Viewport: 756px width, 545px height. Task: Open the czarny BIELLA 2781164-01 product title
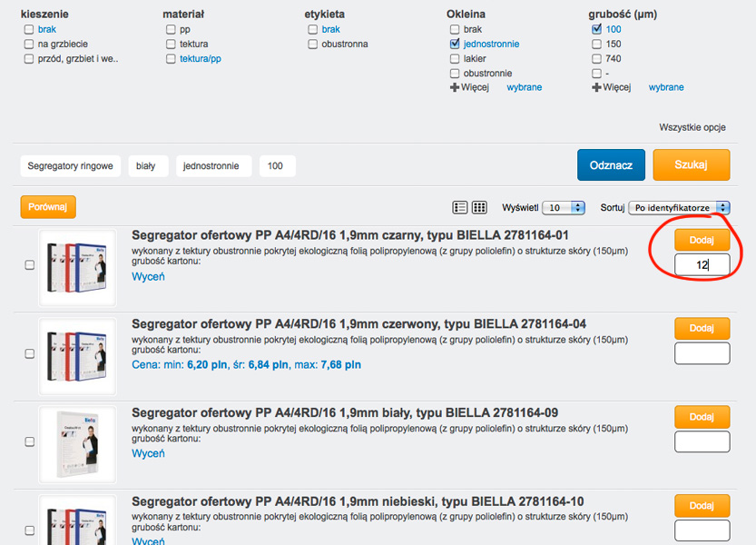tap(350, 235)
